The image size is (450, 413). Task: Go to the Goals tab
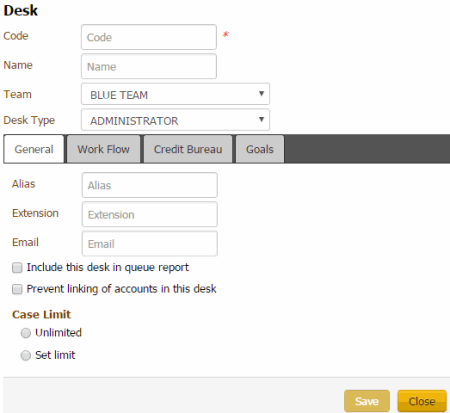pos(260,149)
